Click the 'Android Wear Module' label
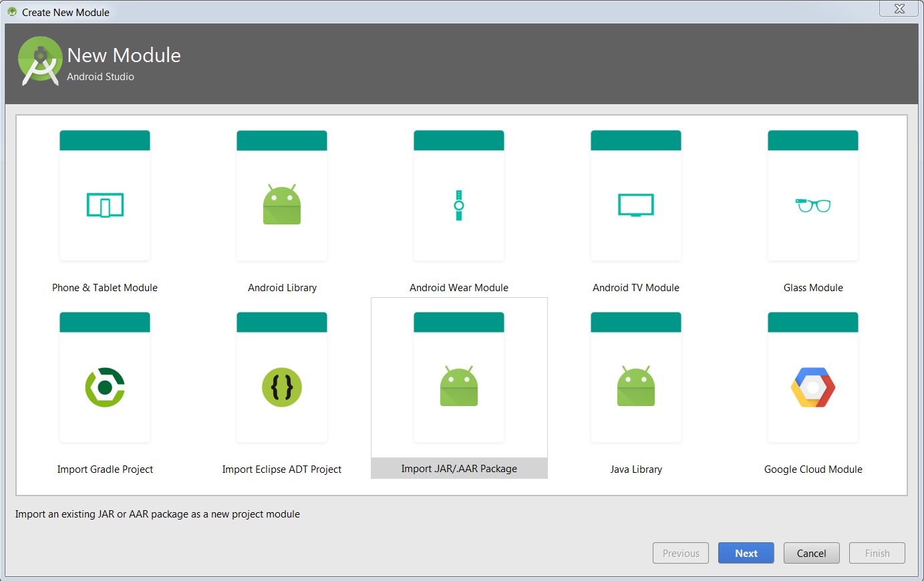Viewport: 924px width, 581px height. click(459, 288)
